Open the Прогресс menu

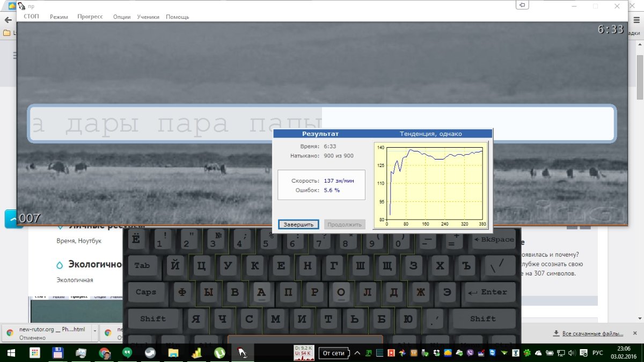coord(90,17)
